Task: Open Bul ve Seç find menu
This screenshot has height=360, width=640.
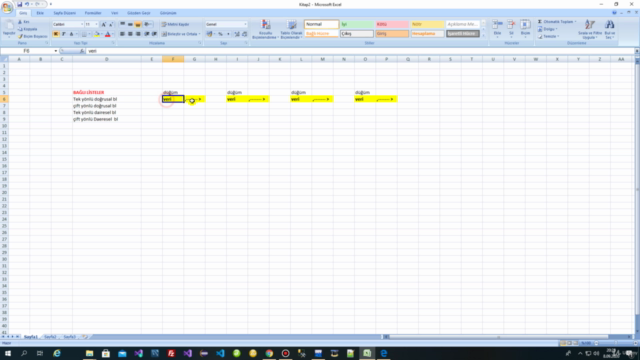Action: tap(610, 29)
